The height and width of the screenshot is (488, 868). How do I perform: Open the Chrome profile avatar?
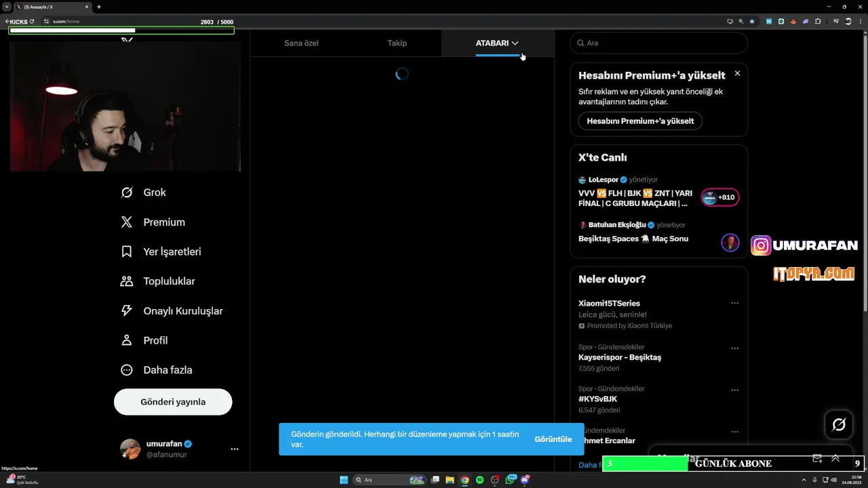click(848, 22)
